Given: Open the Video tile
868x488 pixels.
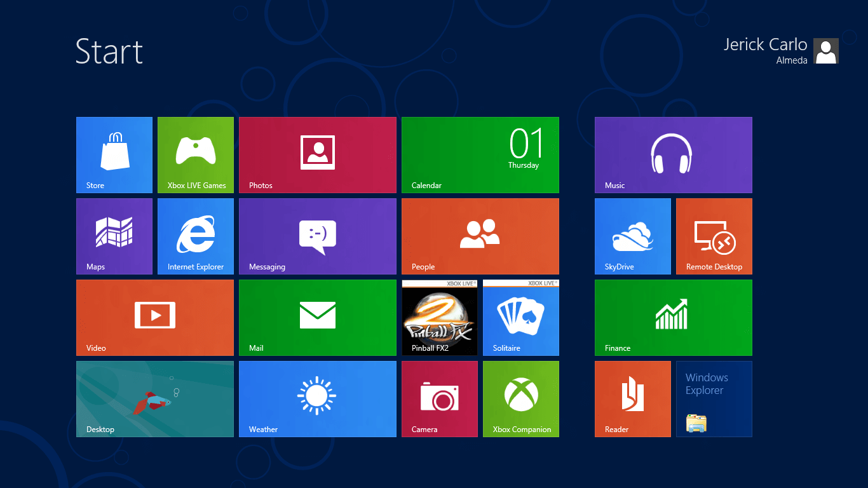Looking at the screenshot, I should 155,318.
